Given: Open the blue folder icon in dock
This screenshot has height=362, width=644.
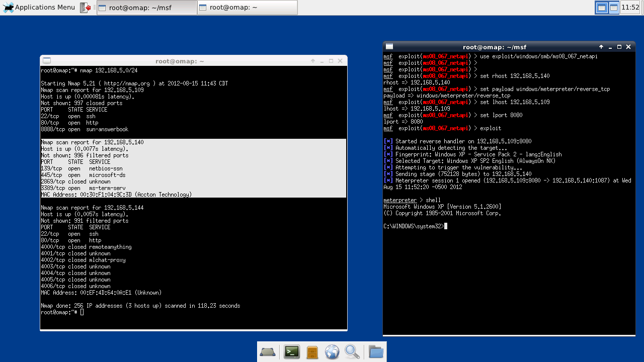Looking at the screenshot, I should tap(376, 352).
